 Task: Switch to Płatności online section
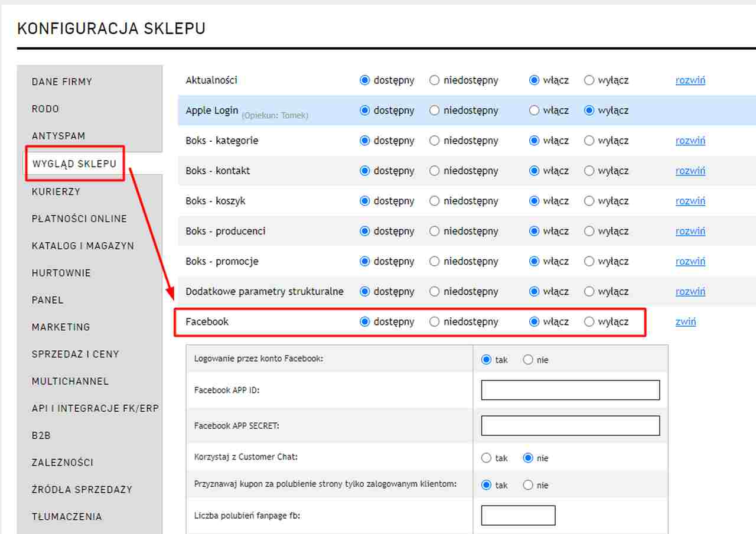79,219
